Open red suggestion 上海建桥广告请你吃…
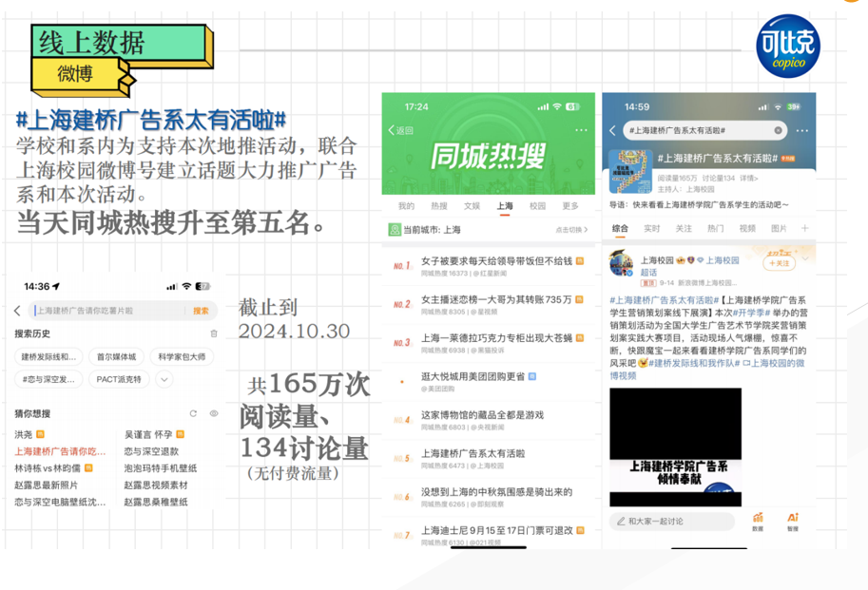The image size is (868, 590). pyautogui.click(x=60, y=451)
